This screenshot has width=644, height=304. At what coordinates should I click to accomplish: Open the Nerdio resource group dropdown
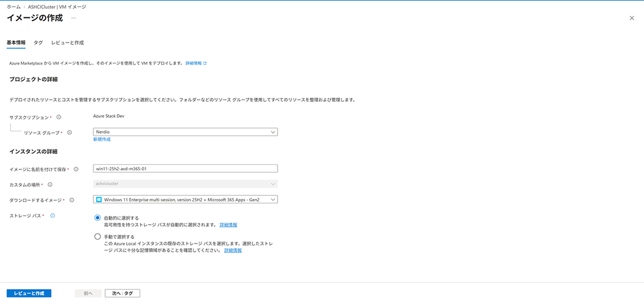[x=185, y=132]
